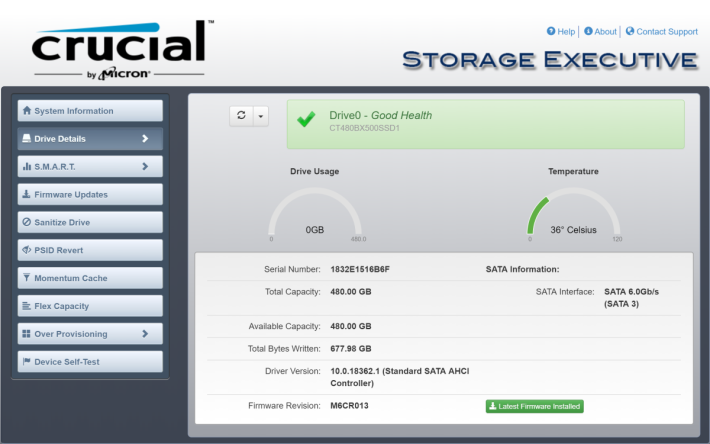Select Total Bytes Written value 677.98 GB
710x444 pixels.
coord(351,349)
